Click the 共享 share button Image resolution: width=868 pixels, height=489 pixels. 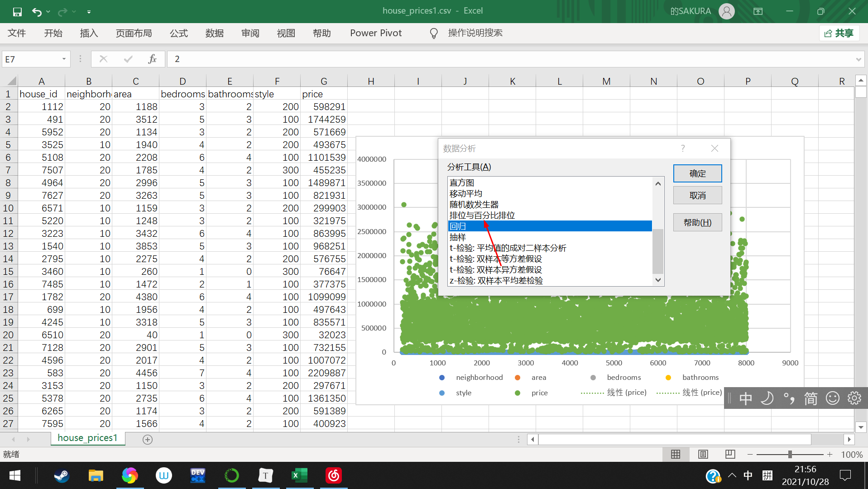[839, 33]
